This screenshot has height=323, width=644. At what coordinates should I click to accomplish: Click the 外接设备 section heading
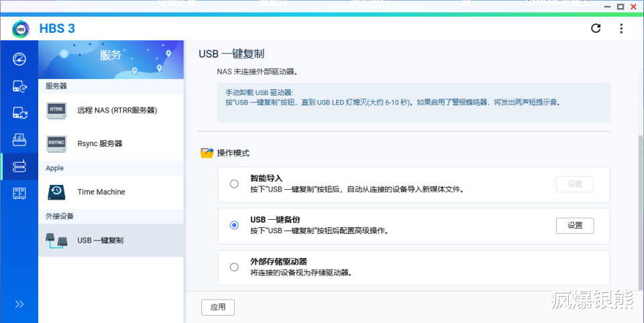coord(60,216)
